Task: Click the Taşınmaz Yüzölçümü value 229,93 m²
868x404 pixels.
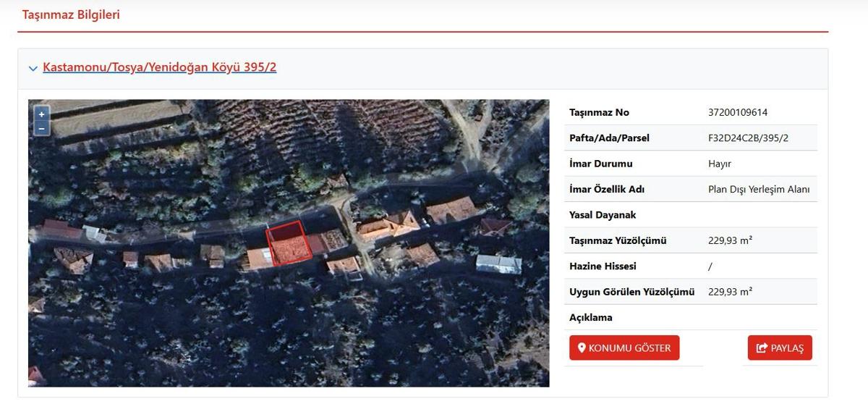Action: pos(730,240)
